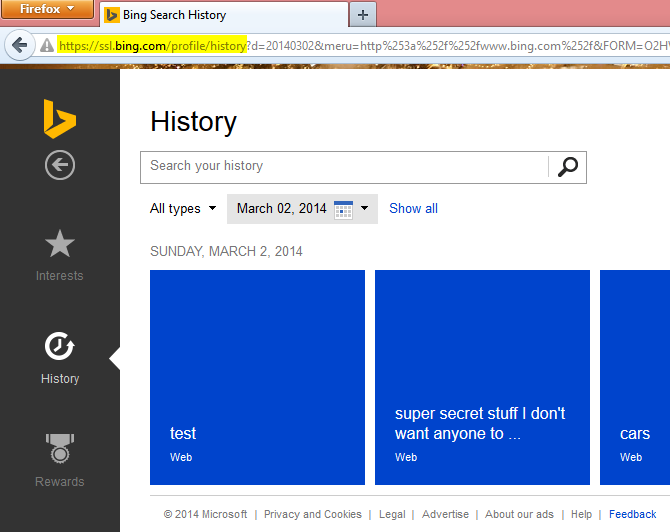Open Interests star icon

pyautogui.click(x=60, y=244)
